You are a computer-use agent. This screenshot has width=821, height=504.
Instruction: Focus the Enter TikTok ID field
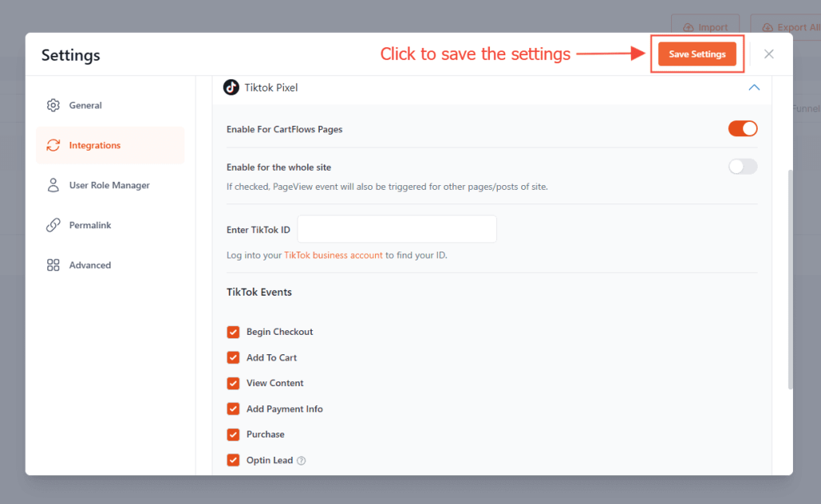point(397,229)
